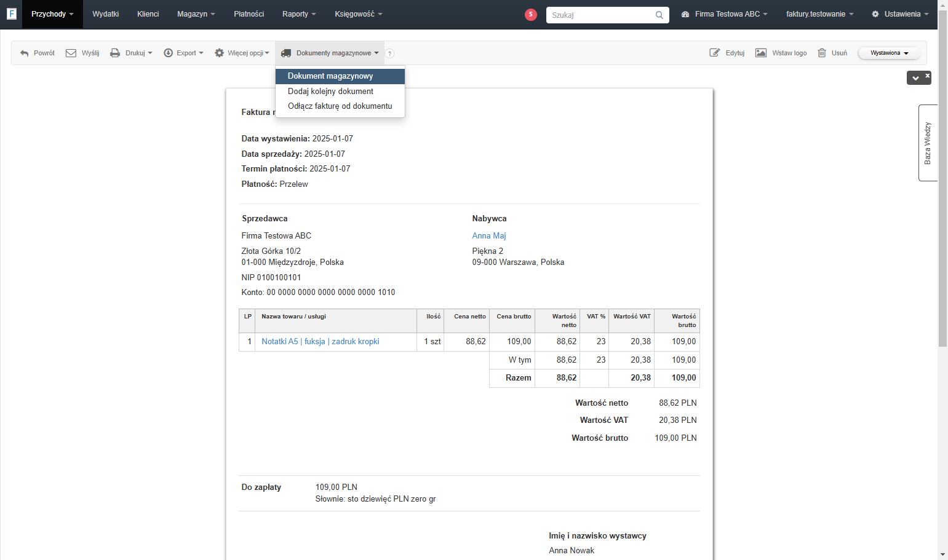Open the faktury.testowanie account menu
This screenshot has width=948, height=560.
coord(820,14)
